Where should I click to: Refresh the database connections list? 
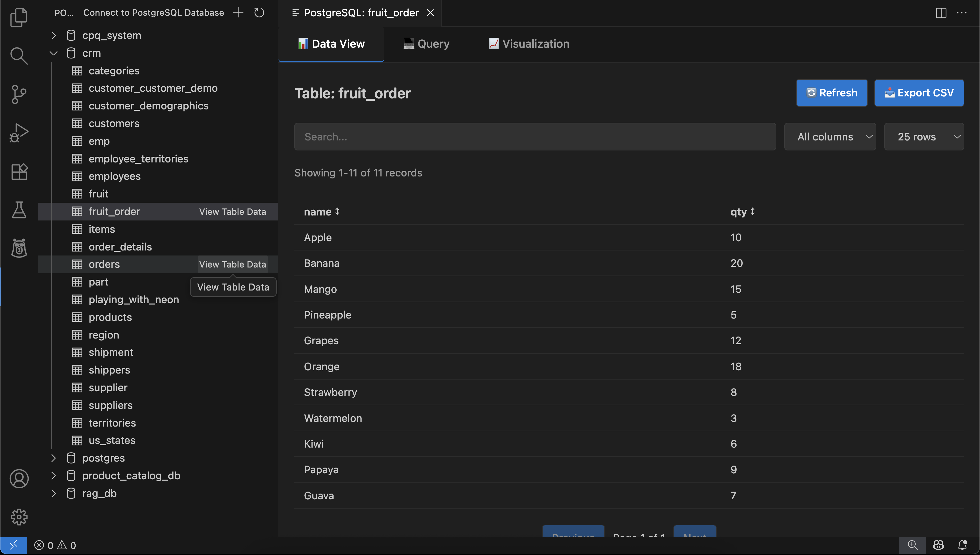click(x=259, y=13)
